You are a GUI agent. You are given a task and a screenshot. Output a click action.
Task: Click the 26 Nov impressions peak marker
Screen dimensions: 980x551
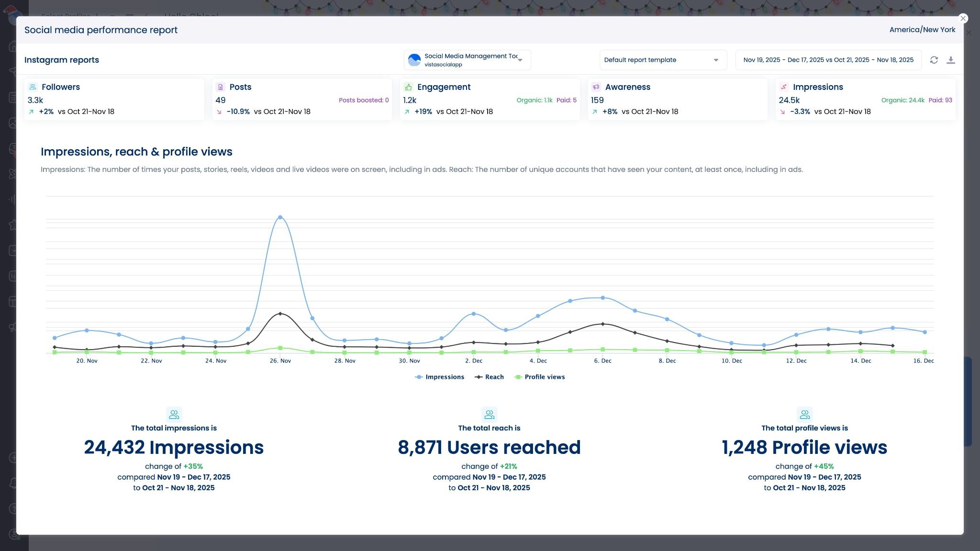click(280, 217)
